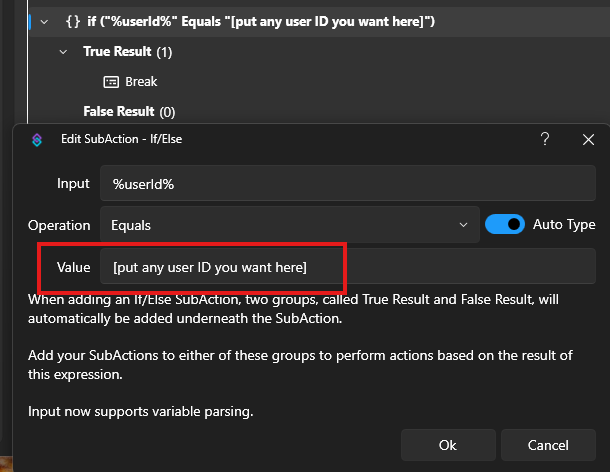Click the Streamer.bot logo in dialog title
The height and width of the screenshot is (472, 610).
pyautogui.click(x=36, y=140)
